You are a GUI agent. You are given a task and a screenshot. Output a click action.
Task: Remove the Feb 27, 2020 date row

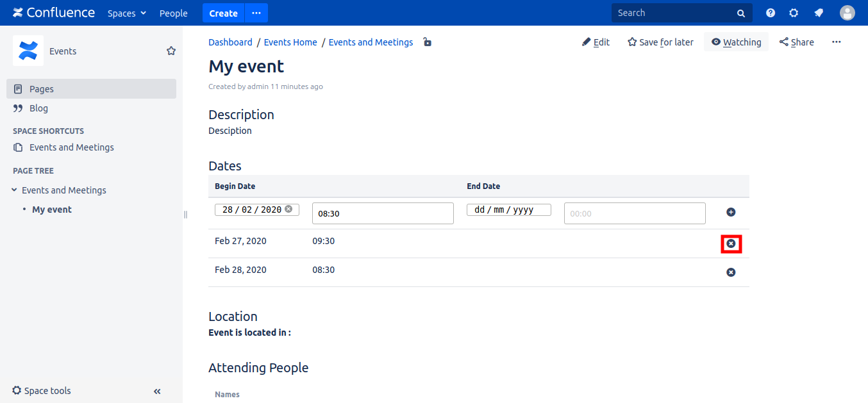(x=731, y=243)
